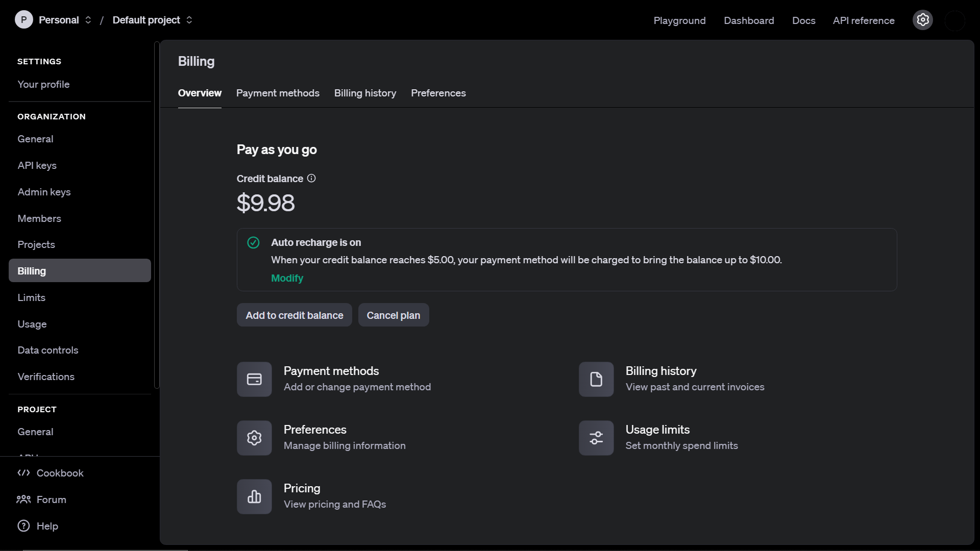Click Add to credit balance button

click(x=294, y=315)
